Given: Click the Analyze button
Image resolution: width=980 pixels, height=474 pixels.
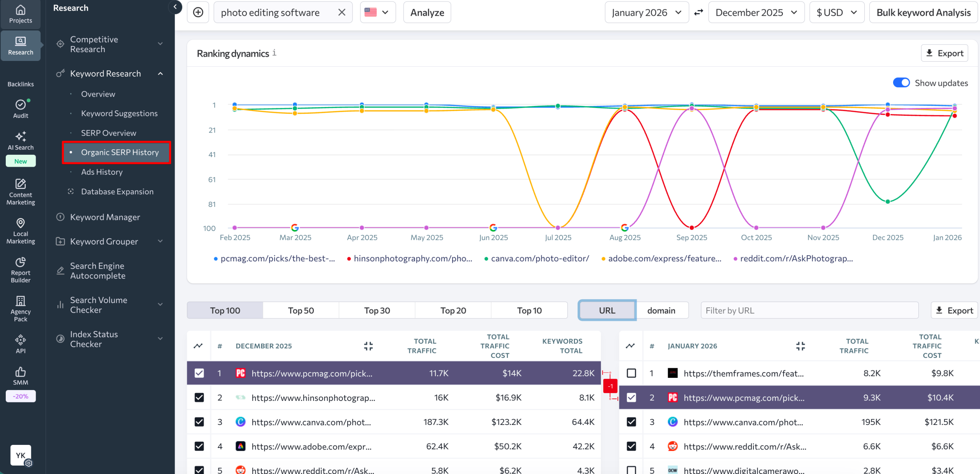Looking at the screenshot, I should pyautogui.click(x=426, y=12).
